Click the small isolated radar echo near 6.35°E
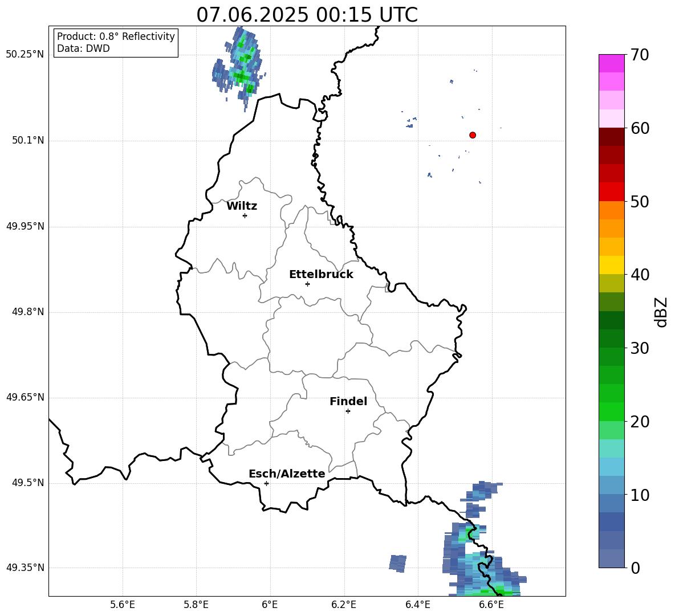This screenshot has width=675, height=616. 398,564
